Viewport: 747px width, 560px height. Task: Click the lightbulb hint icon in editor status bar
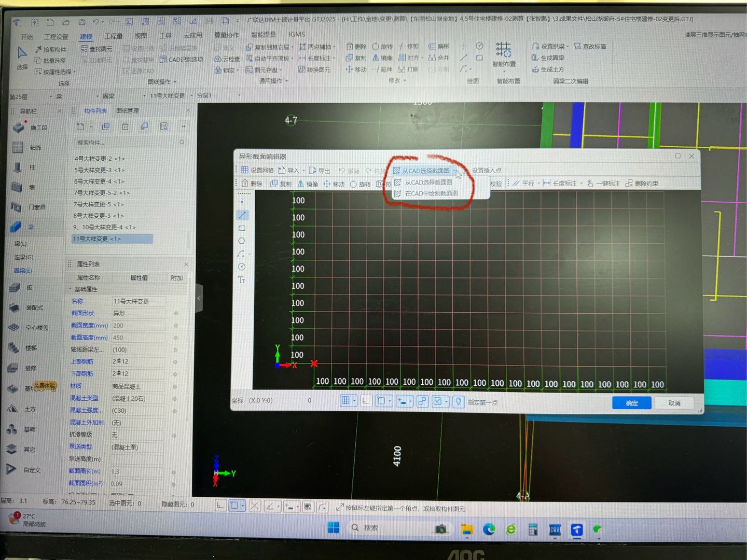(x=458, y=401)
